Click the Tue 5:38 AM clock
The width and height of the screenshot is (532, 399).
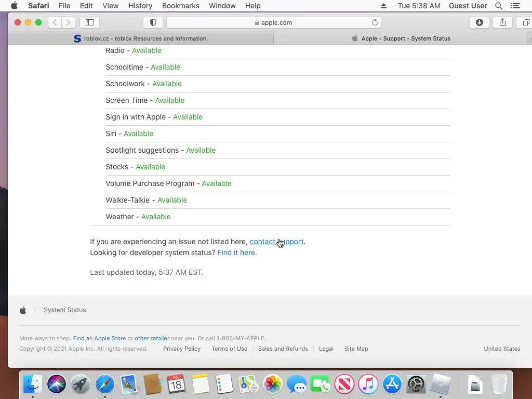(x=419, y=6)
